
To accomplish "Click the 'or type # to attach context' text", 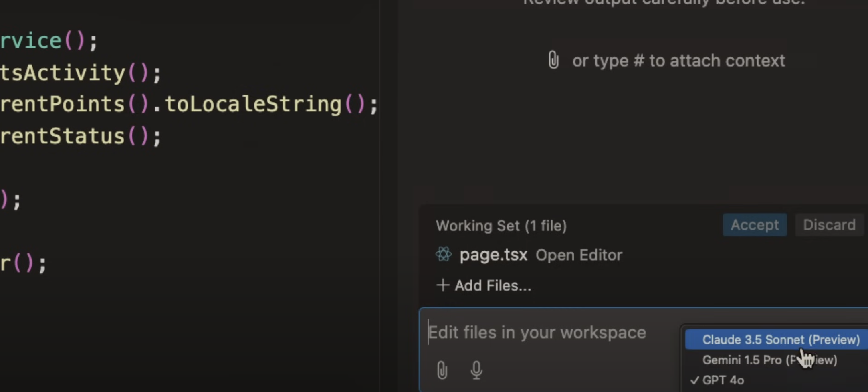I will point(678,61).
